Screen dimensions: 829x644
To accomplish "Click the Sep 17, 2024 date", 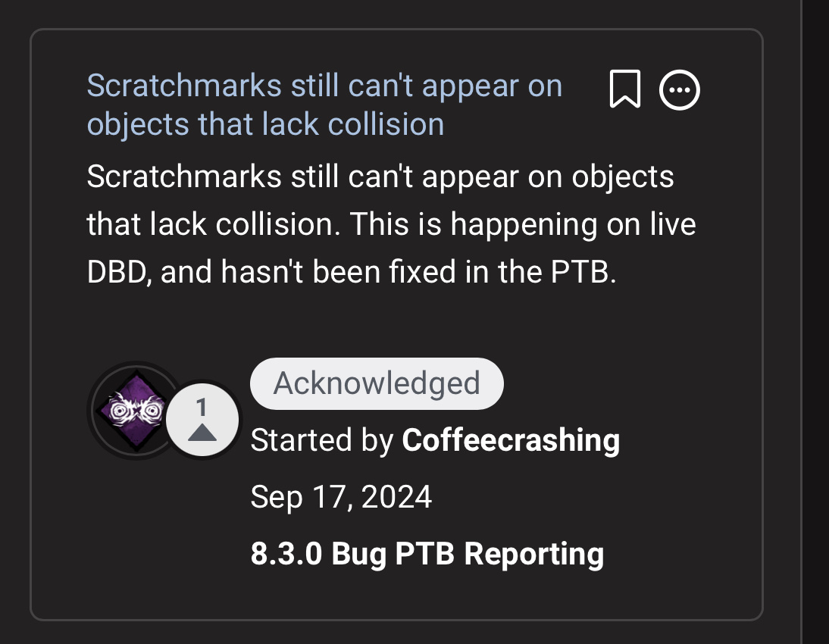I will pos(341,497).
